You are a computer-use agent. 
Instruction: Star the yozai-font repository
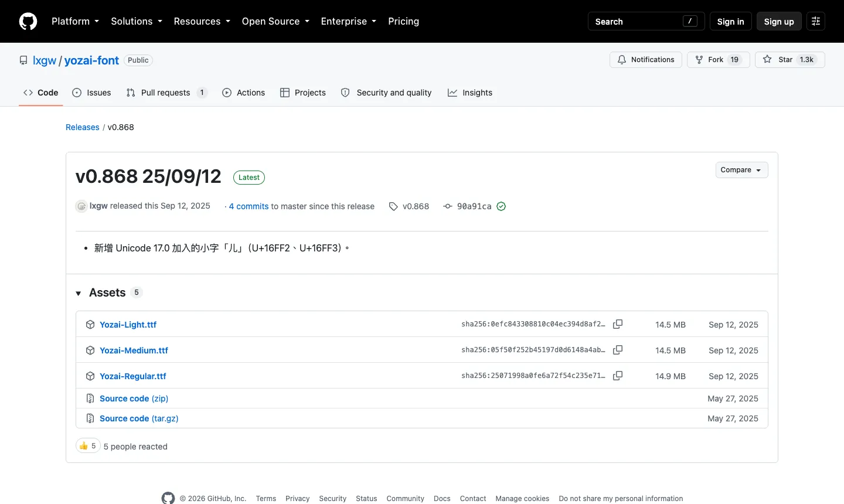point(790,60)
